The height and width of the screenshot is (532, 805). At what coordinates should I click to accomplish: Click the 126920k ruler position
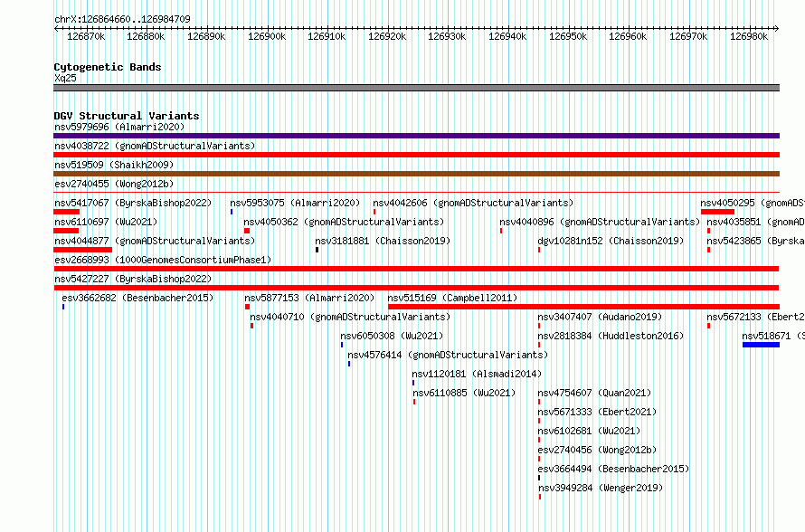click(x=387, y=36)
